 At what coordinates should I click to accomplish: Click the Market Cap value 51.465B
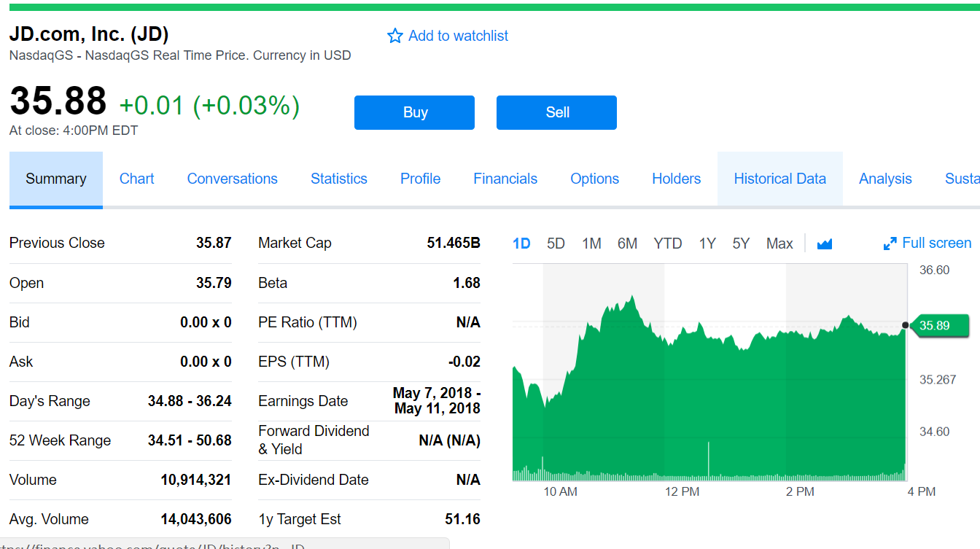[x=454, y=243]
